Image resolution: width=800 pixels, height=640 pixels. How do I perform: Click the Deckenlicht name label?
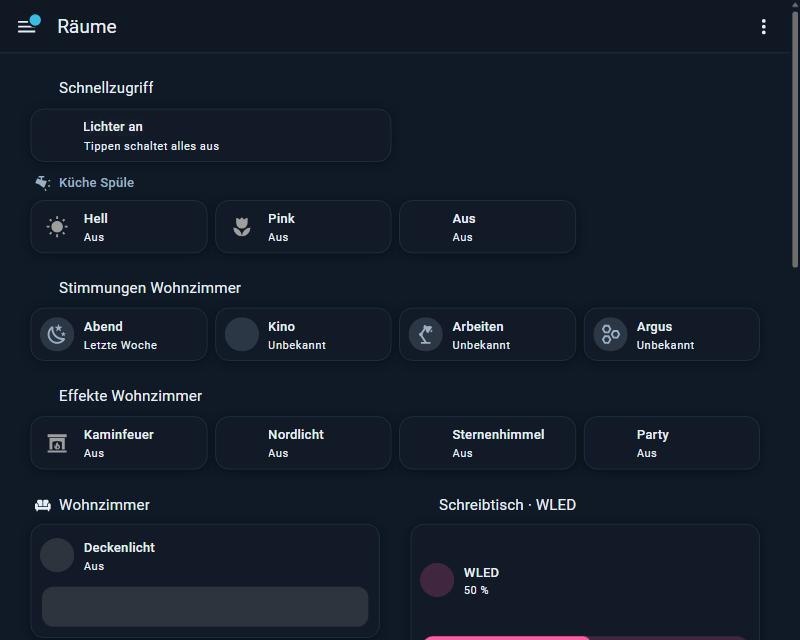[119, 548]
